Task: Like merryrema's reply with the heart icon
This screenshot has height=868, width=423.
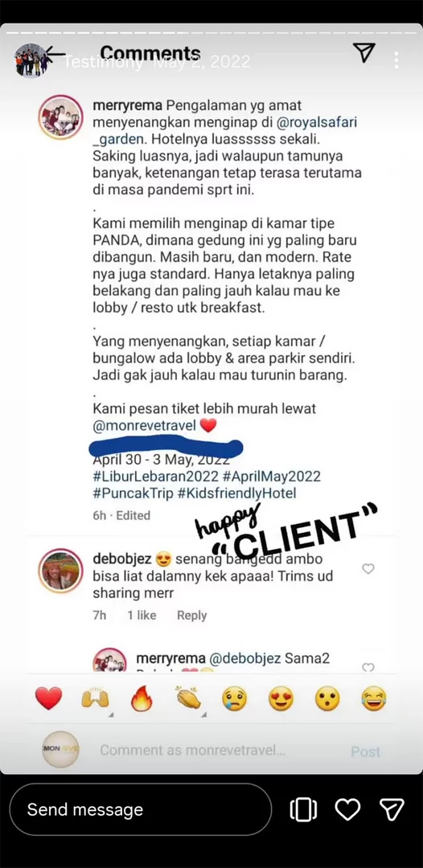Action: click(x=368, y=668)
